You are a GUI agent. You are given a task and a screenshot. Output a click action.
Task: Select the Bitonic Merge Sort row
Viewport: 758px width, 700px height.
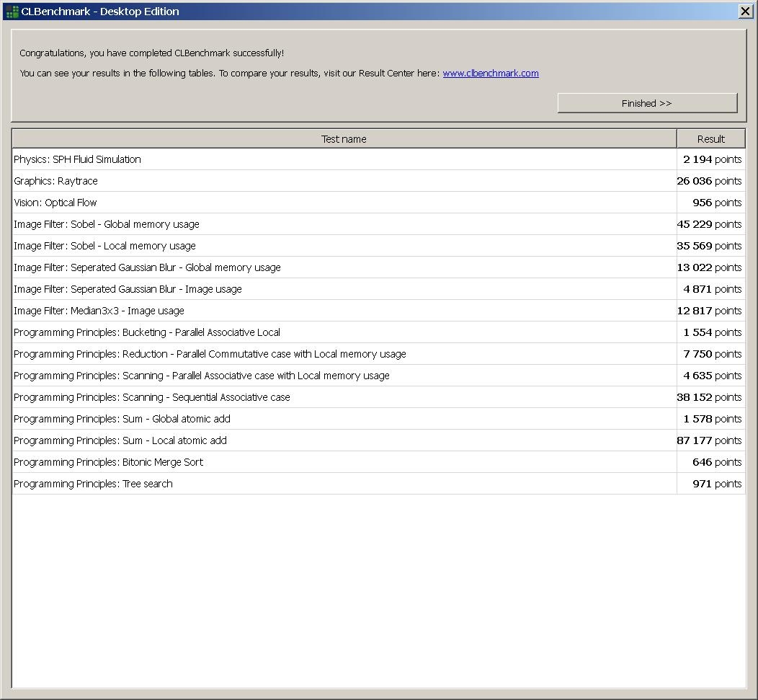point(379,462)
